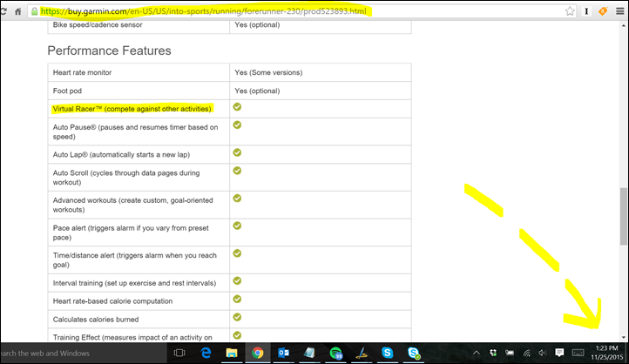Click the 'Advanced workouts' feature text
629x364 pixels.
coord(132,205)
